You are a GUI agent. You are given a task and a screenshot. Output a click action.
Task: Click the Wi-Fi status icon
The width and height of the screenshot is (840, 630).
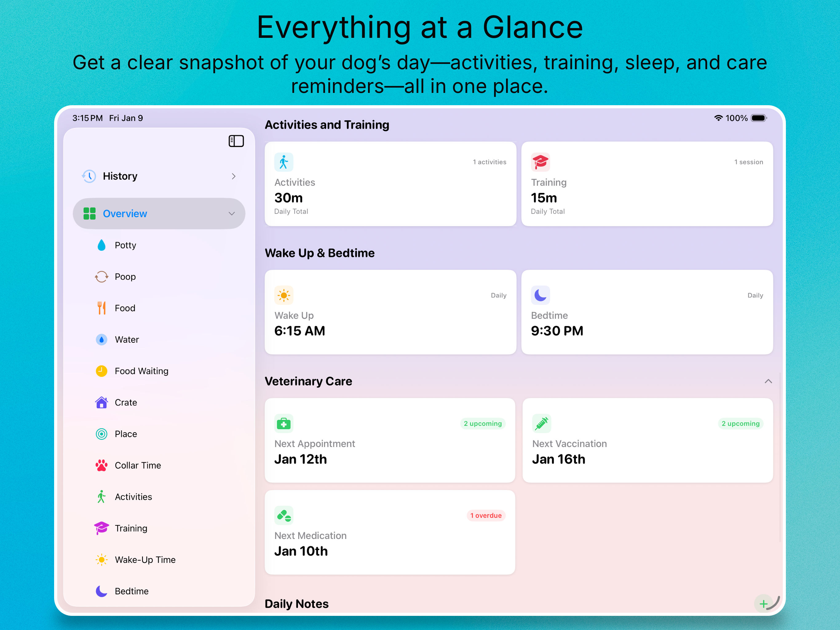(718, 118)
